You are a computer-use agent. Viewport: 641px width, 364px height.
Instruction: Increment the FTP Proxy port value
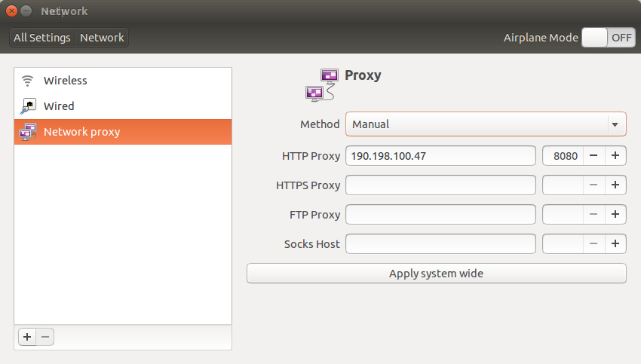pos(615,215)
